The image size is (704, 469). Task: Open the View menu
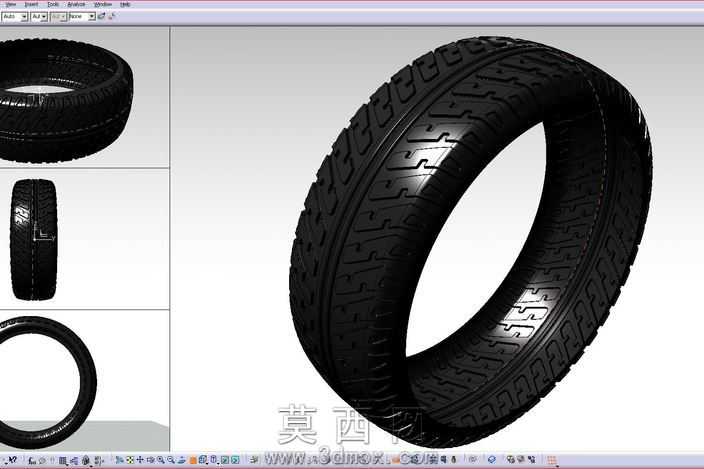point(10,4)
